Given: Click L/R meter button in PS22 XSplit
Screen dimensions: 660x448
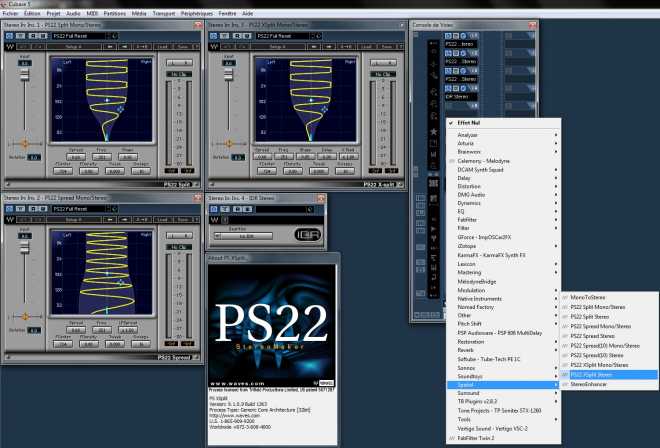Looking at the screenshot, I should tap(383, 63).
